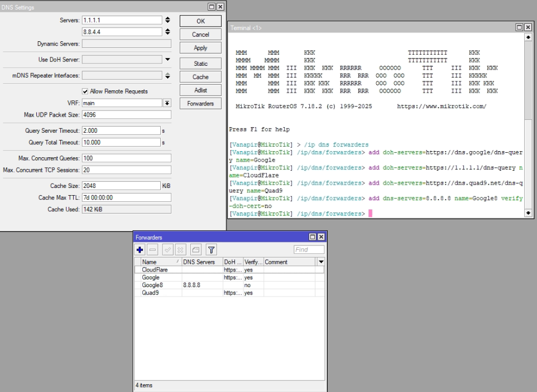Click the Disable (X) icon in Forwarders
This screenshot has width=537, height=392.
180,250
